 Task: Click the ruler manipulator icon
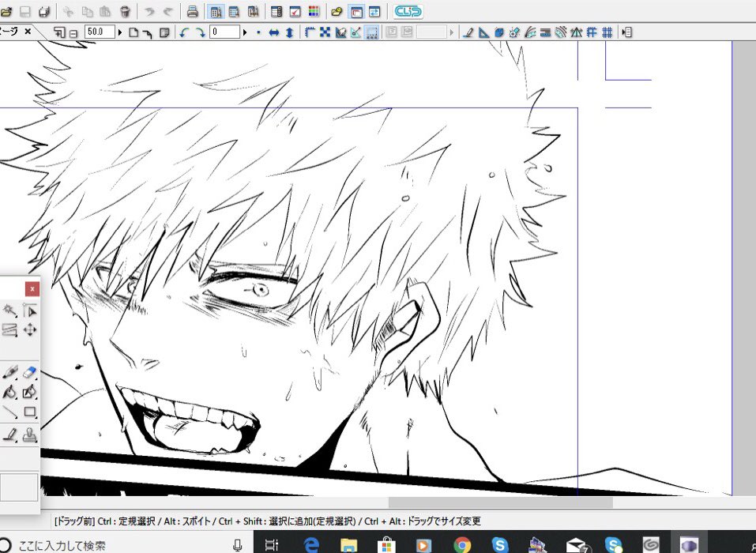click(x=341, y=32)
